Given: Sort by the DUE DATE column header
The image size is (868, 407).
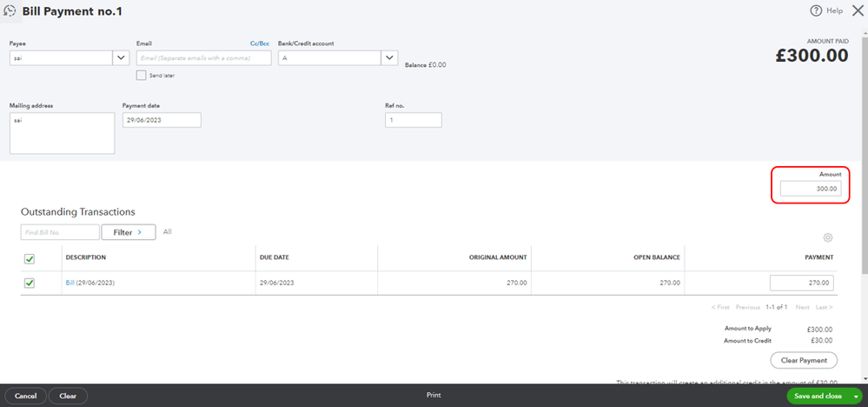Looking at the screenshot, I should click(275, 257).
